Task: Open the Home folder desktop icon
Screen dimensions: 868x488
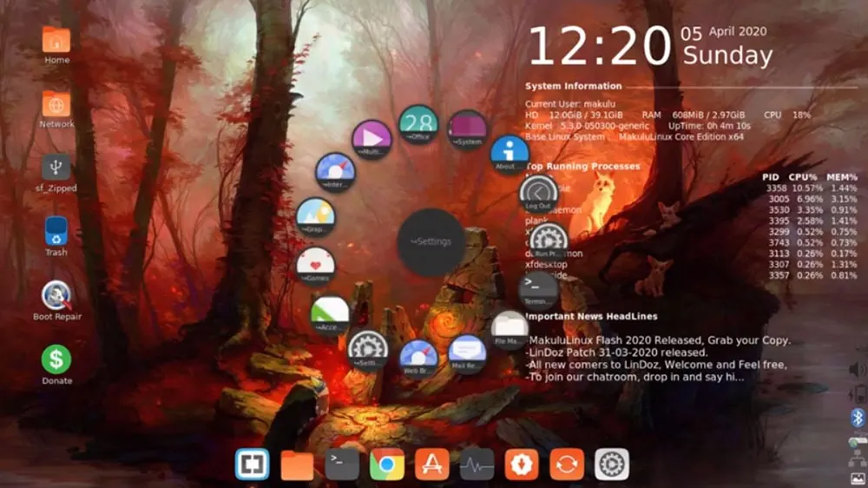Action: click(x=56, y=41)
